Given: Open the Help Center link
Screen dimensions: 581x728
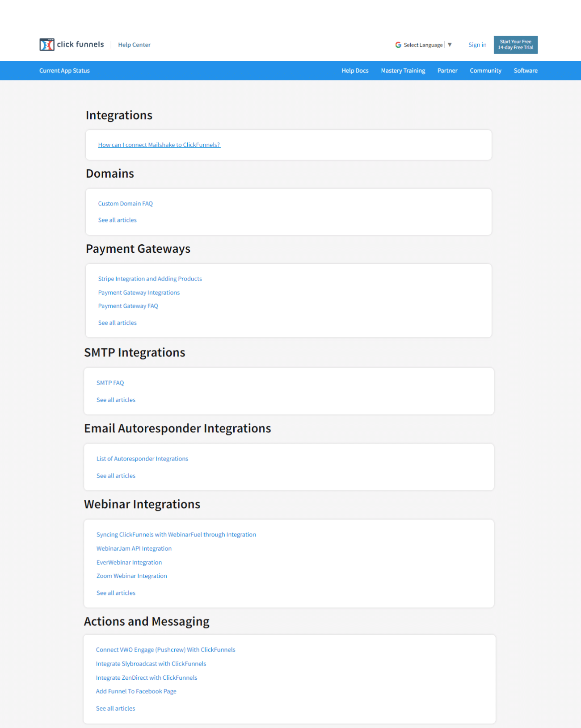Looking at the screenshot, I should pyautogui.click(x=134, y=45).
